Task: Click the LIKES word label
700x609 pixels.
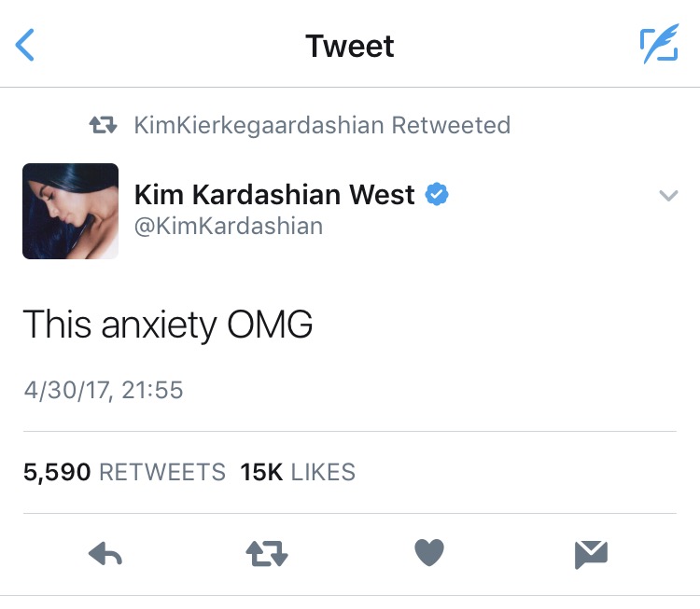Action: tap(323, 472)
